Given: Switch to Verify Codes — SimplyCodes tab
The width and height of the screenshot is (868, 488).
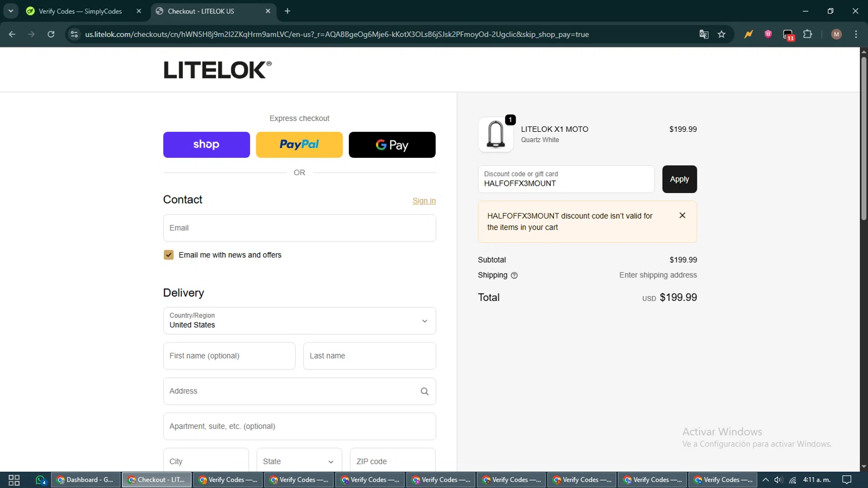Looking at the screenshot, I should click(x=80, y=11).
